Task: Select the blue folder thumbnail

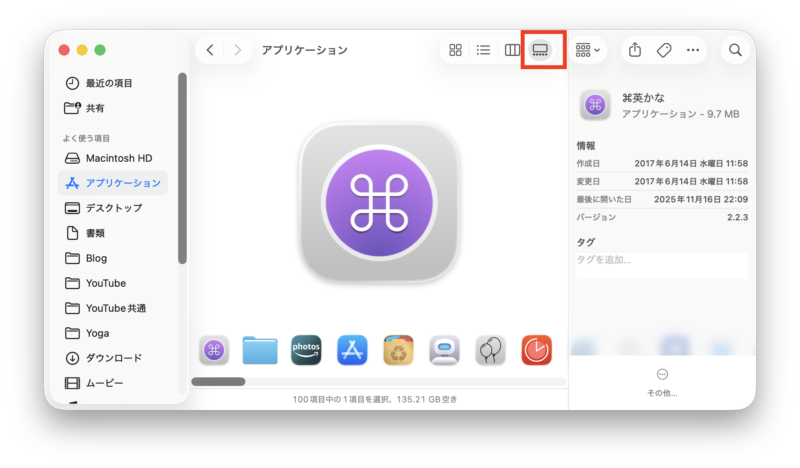Action: 260,350
